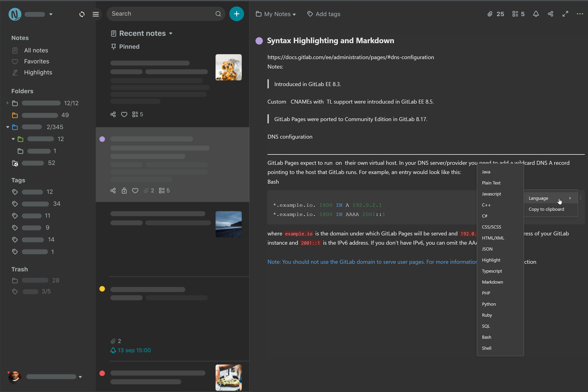Click the muffin photo thumbnail on the pinned note

click(228, 67)
